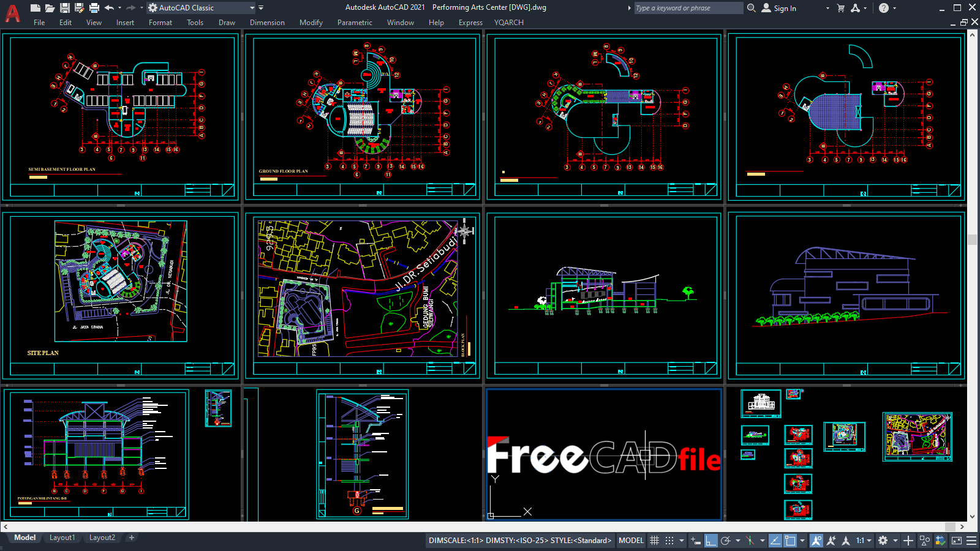The width and height of the screenshot is (980, 551).
Task: Open the AutoCAD Classic workspace dropdown
Action: [x=253, y=8]
